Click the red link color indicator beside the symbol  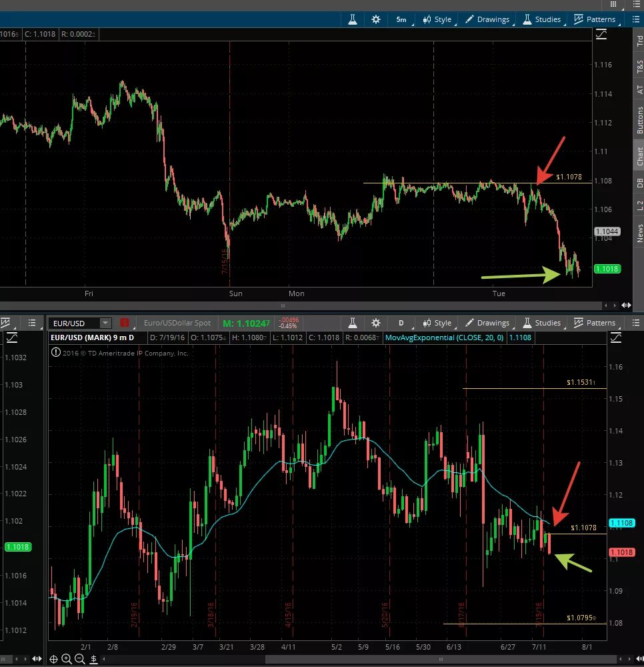pyautogui.click(x=125, y=323)
